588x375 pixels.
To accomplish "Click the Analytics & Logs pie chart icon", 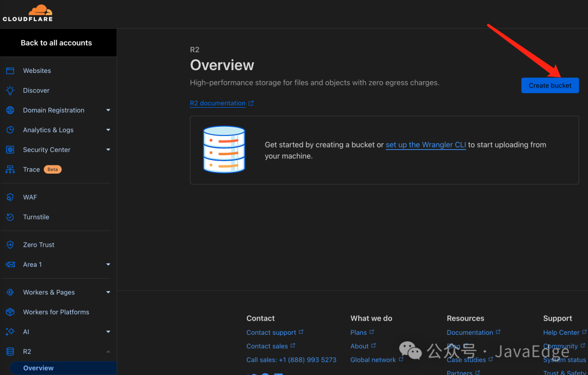I will pos(10,130).
